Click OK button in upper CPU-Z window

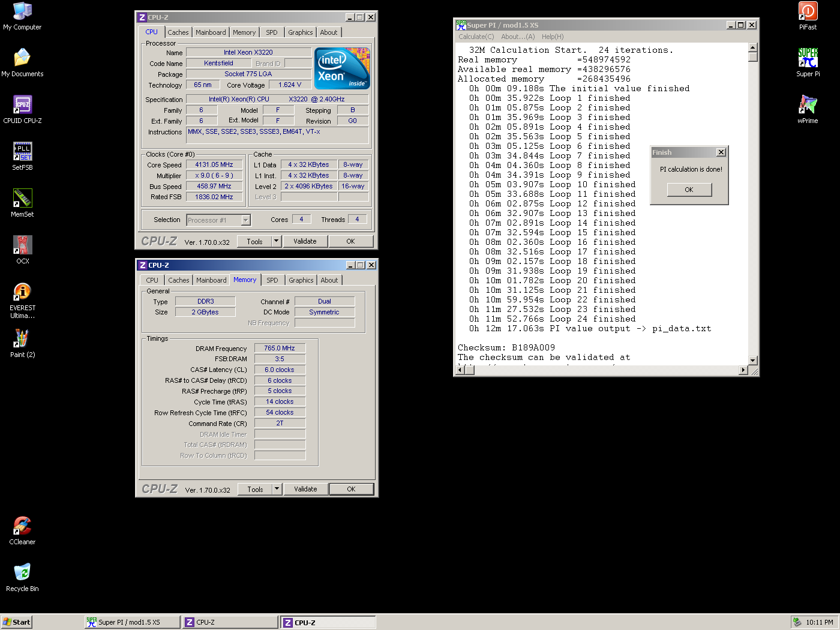pos(350,241)
